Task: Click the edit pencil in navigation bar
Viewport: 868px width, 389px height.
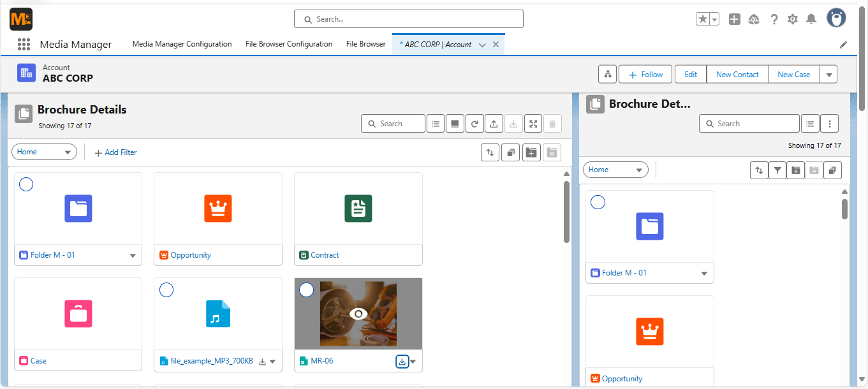Action: click(843, 45)
